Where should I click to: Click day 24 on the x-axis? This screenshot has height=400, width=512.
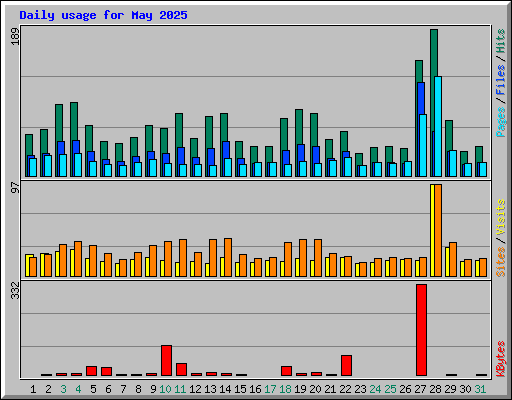click(375, 389)
